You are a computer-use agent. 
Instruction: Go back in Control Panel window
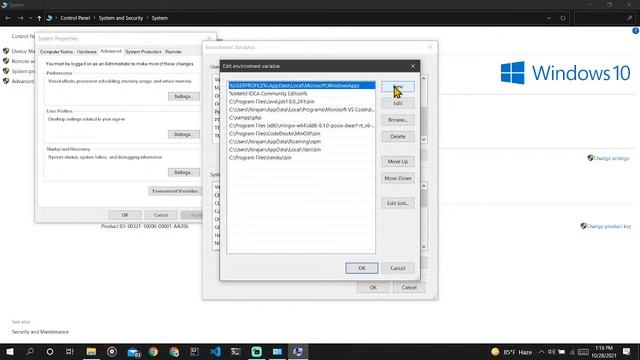coord(8,18)
